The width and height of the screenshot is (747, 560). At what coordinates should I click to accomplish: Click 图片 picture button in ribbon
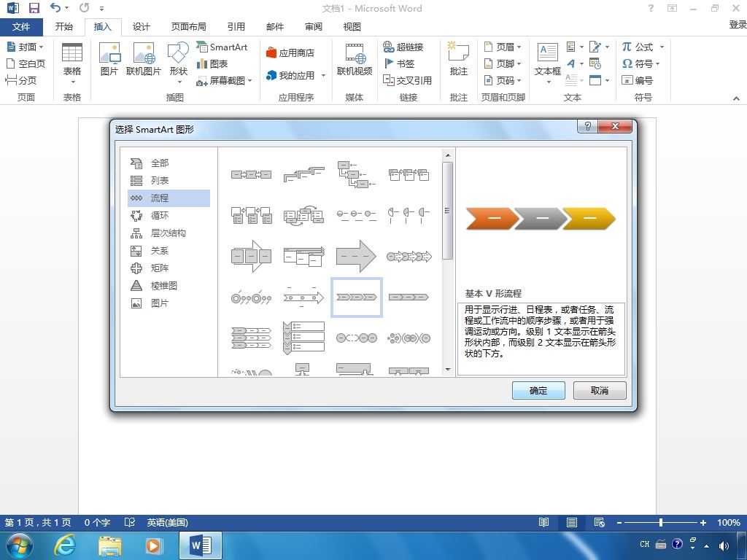click(109, 59)
